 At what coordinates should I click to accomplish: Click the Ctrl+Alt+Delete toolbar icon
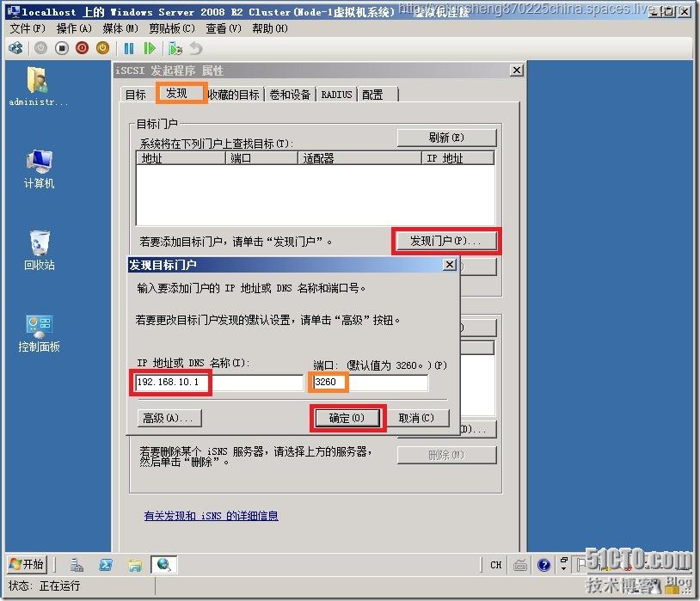coord(16,48)
